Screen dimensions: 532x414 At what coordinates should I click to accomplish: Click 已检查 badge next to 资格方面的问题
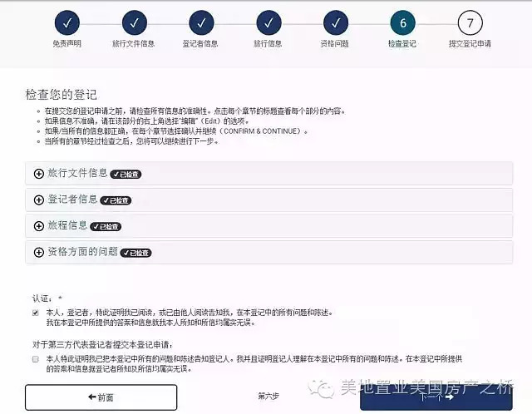(x=136, y=253)
